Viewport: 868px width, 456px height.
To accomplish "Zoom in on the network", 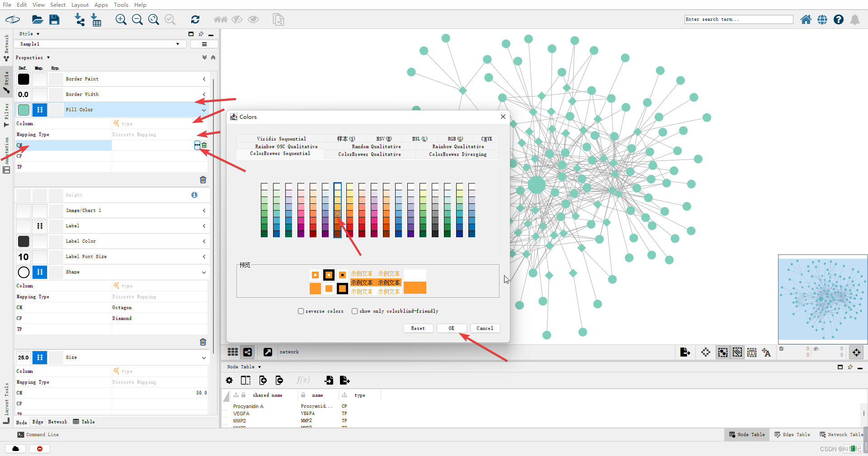I will (121, 19).
